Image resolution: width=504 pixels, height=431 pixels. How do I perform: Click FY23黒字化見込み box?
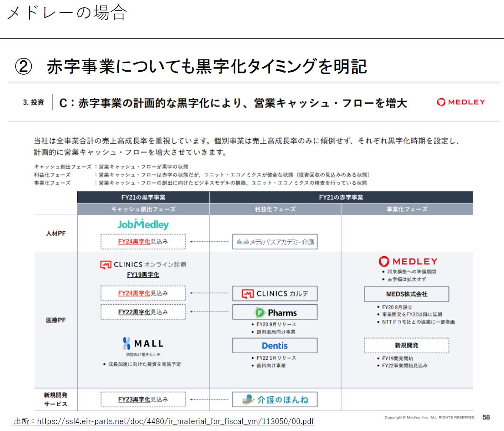tap(143, 399)
